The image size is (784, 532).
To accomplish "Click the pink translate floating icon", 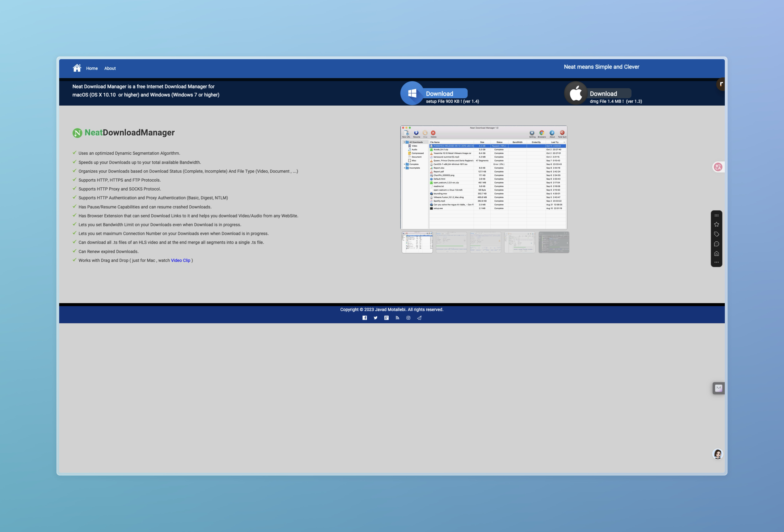I will (x=718, y=167).
